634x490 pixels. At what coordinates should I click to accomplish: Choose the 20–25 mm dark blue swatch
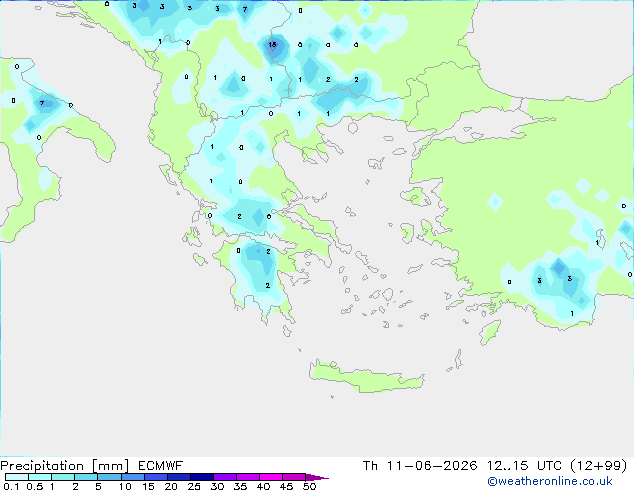pyautogui.click(x=178, y=477)
